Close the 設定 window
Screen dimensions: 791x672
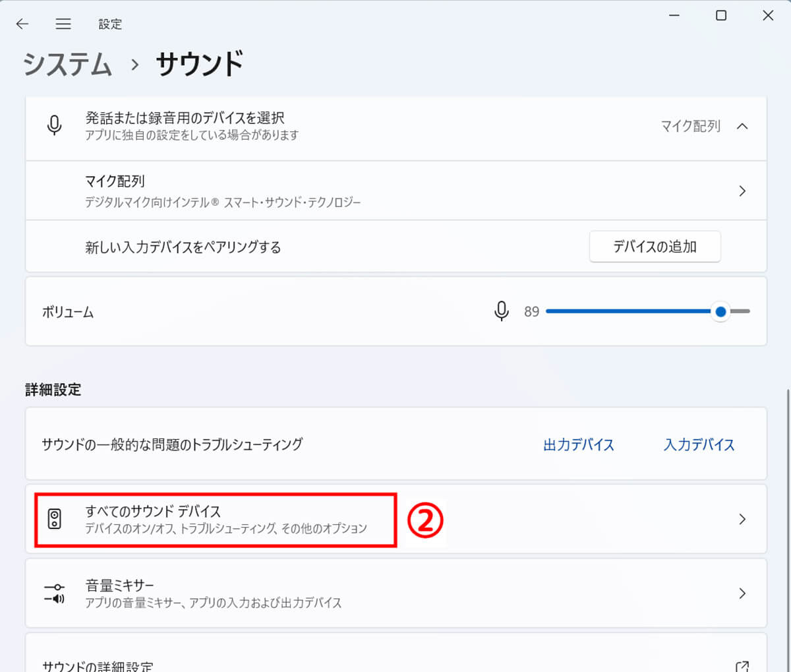click(x=768, y=15)
